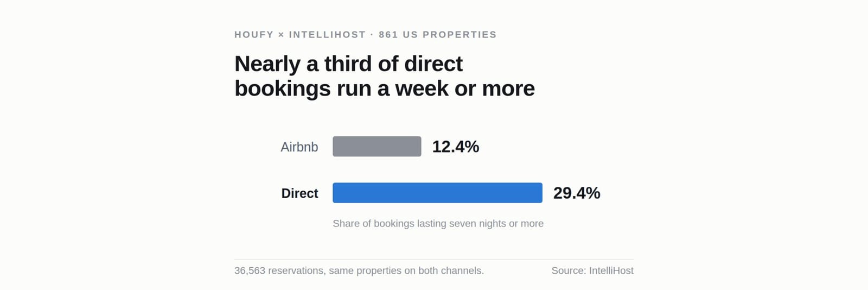Image resolution: width=868 pixels, height=290 pixels.
Task: Click the Airbnb row label
Action: [x=299, y=147]
